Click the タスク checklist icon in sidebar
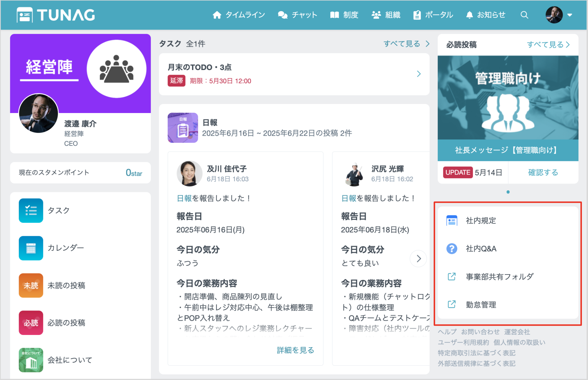Viewport: 588px width, 380px height. [x=31, y=210]
